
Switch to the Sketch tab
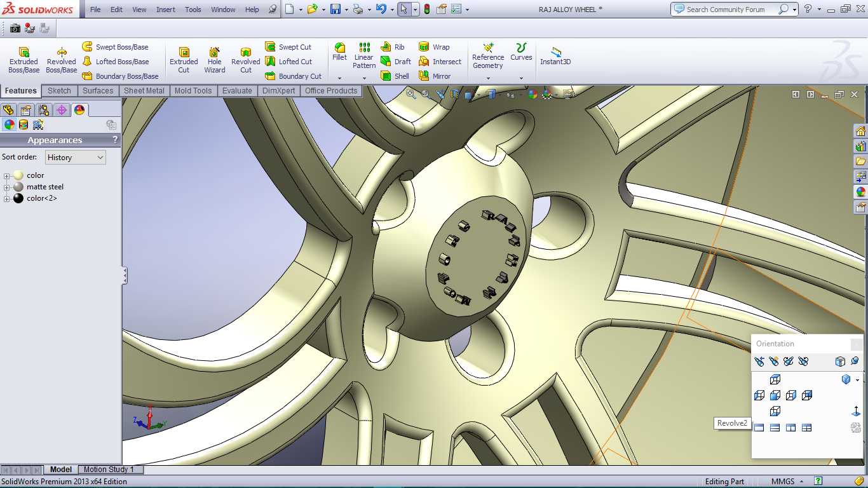(x=59, y=91)
